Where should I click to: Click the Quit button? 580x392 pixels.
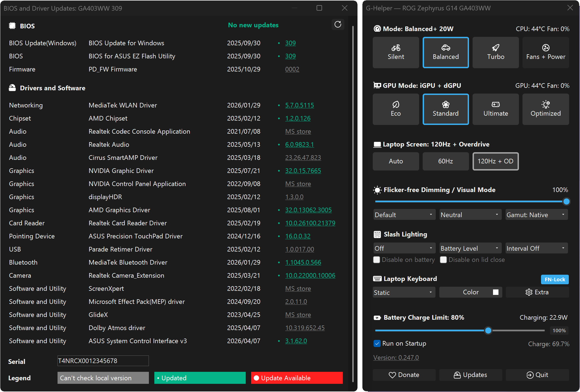(x=537, y=375)
